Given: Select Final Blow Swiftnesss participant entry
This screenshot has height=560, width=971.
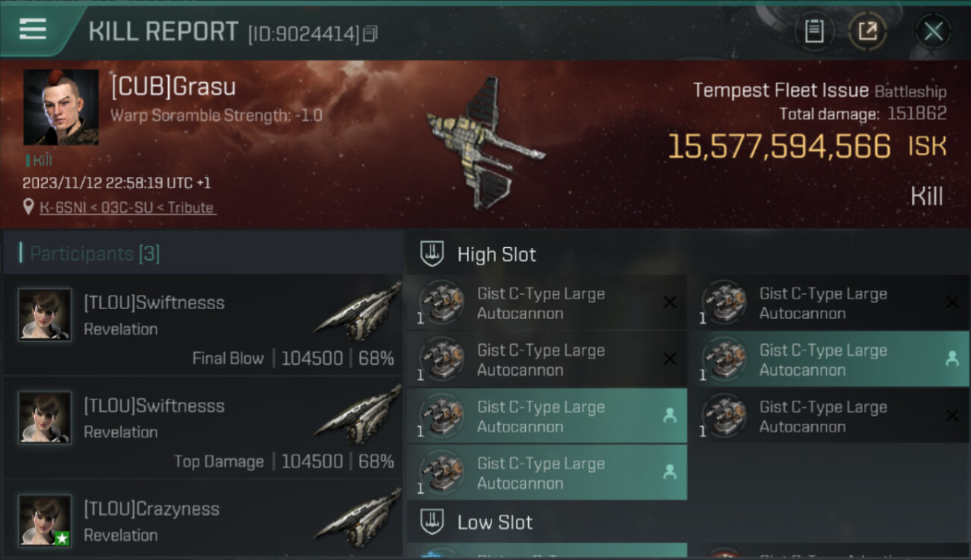Looking at the screenshot, I should (203, 325).
